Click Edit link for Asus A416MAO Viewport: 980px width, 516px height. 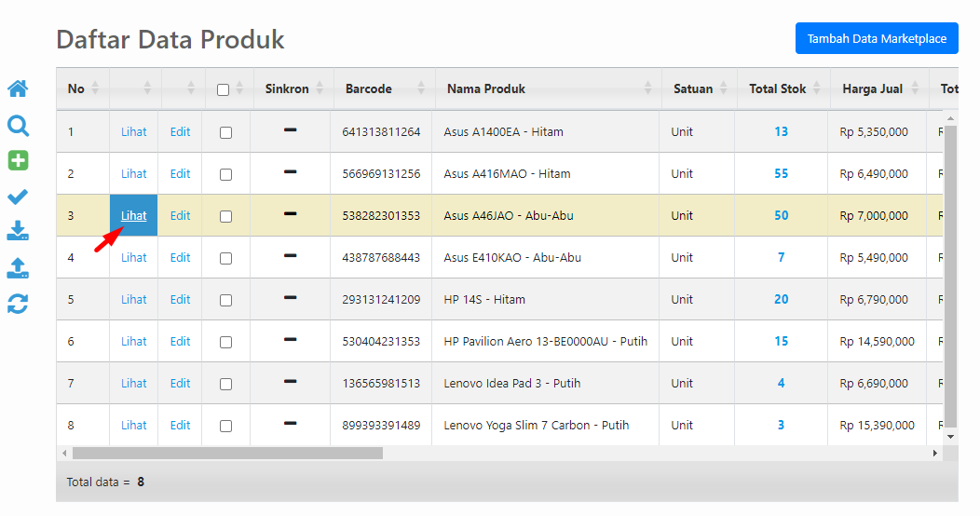coord(180,173)
